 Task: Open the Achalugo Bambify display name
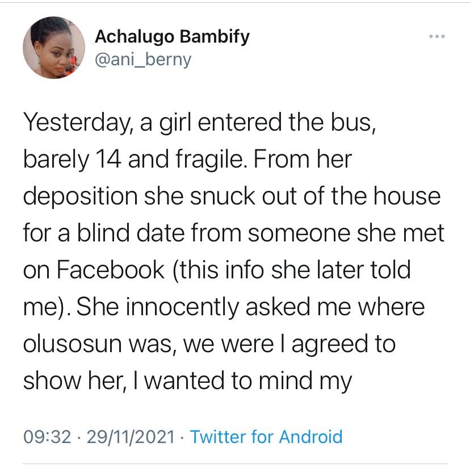[x=172, y=37]
